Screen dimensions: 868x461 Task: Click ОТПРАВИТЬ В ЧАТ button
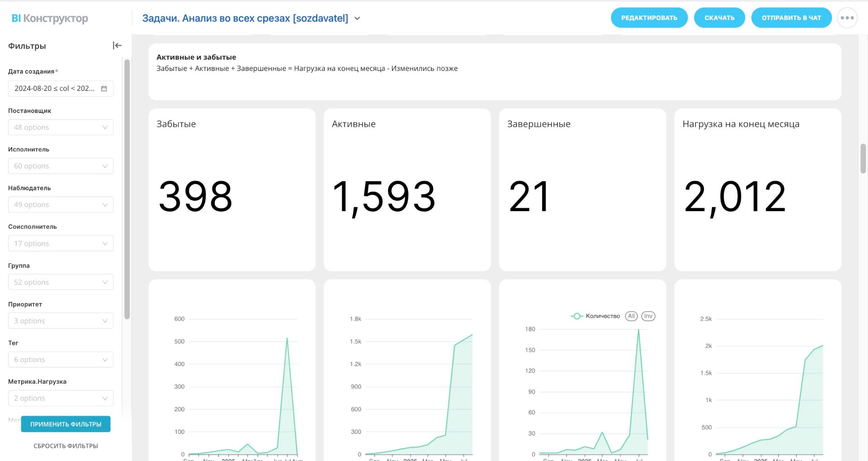click(791, 18)
